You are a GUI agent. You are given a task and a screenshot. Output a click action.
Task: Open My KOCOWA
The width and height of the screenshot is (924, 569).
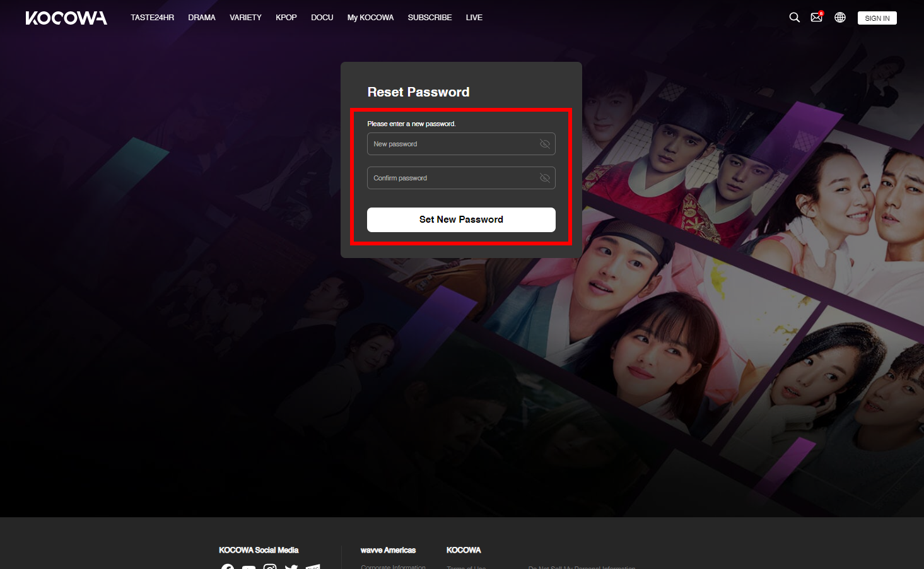(370, 18)
